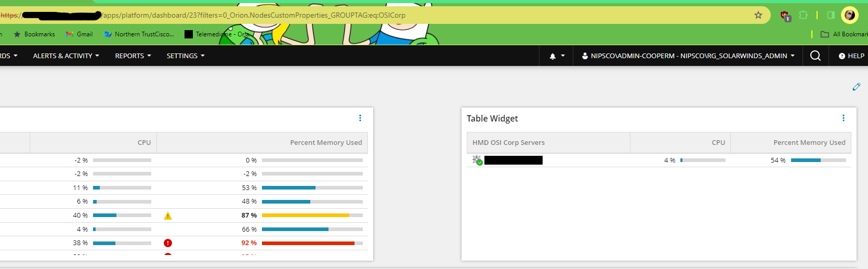Click the node status icon in Table Widget
Image resolution: width=868 pixels, height=269 pixels.
point(477,160)
